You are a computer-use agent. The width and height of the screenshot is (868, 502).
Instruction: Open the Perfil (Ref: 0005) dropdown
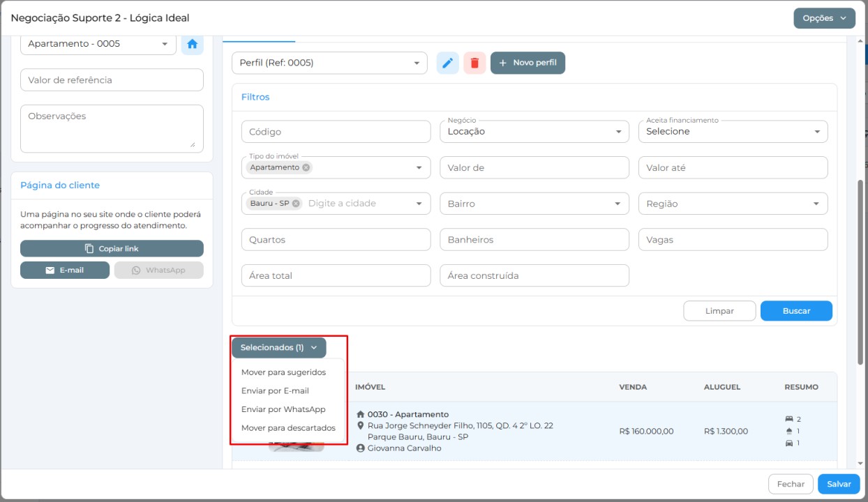click(329, 63)
